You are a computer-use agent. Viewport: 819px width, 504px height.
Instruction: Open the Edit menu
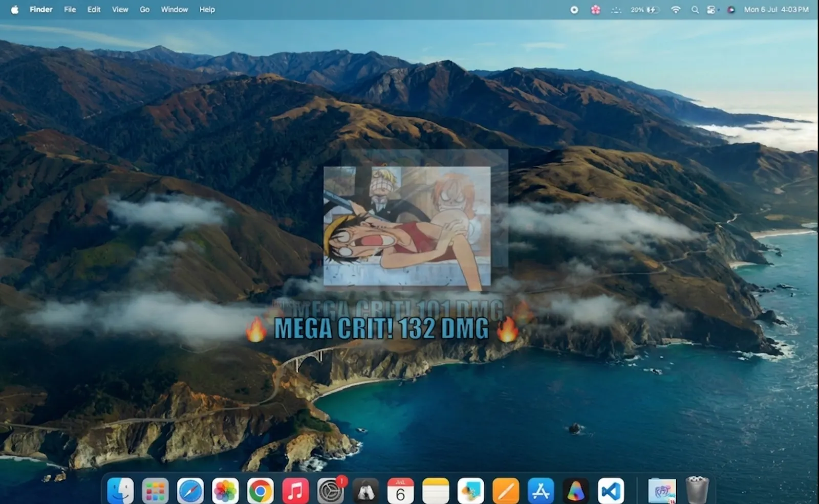click(94, 9)
